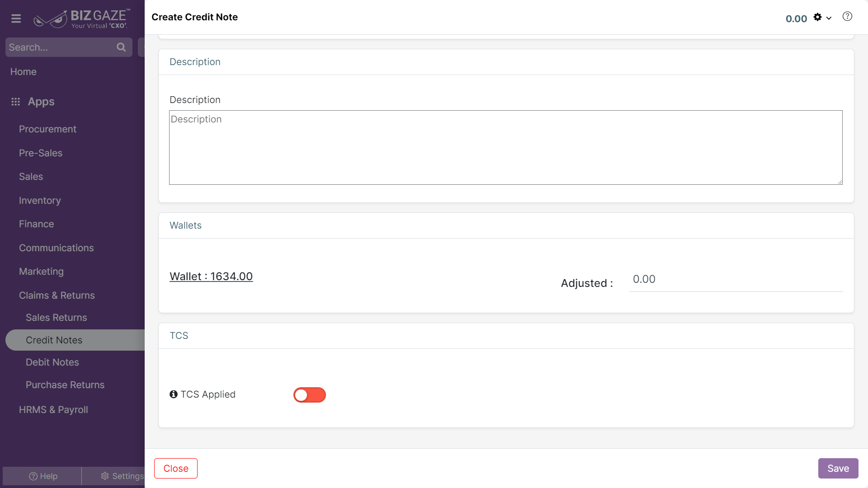Open the settings gear icon in header
This screenshot has width=868, height=488.
click(817, 17)
